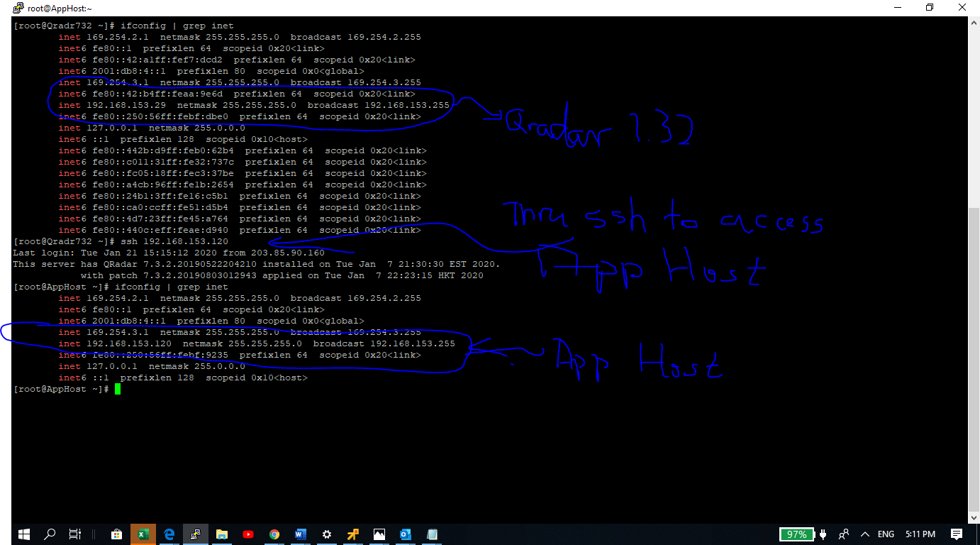Open the 5:11 PM clock flyout

pos(920,534)
